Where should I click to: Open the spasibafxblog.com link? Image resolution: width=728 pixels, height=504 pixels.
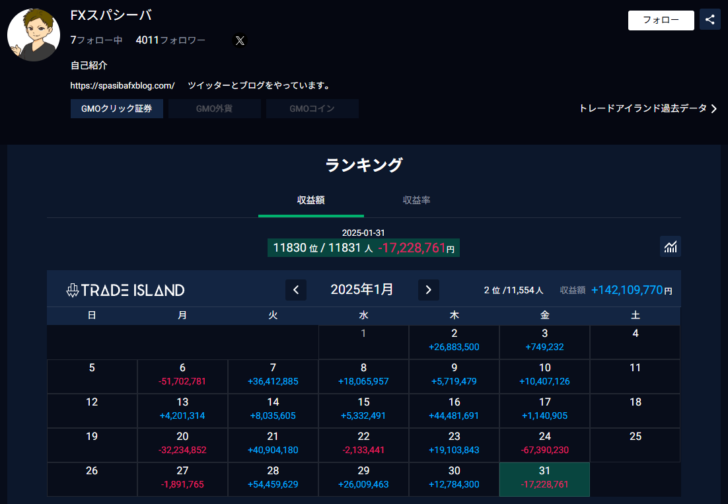click(x=123, y=86)
